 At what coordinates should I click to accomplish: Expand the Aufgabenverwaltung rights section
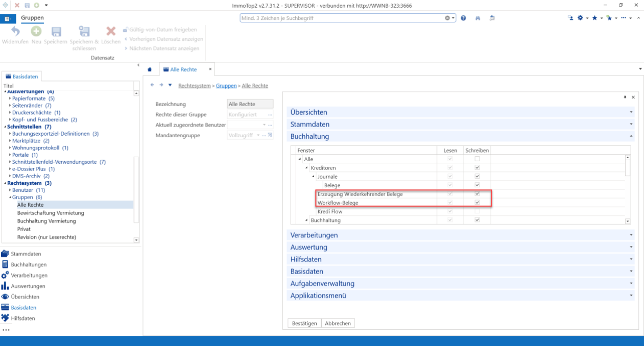tap(460, 284)
